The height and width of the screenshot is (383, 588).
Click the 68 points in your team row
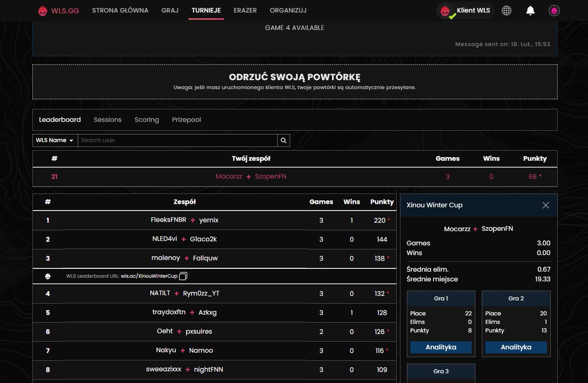[x=533, y=177]
